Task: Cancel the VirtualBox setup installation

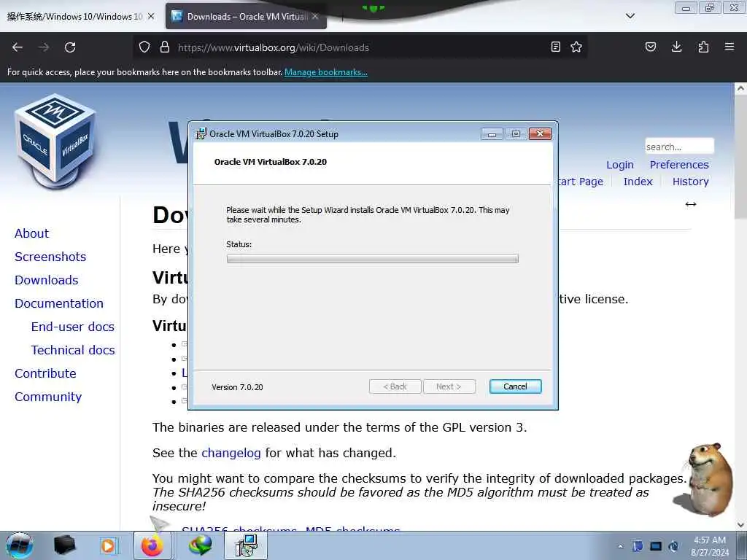Action: coord(516,386)
